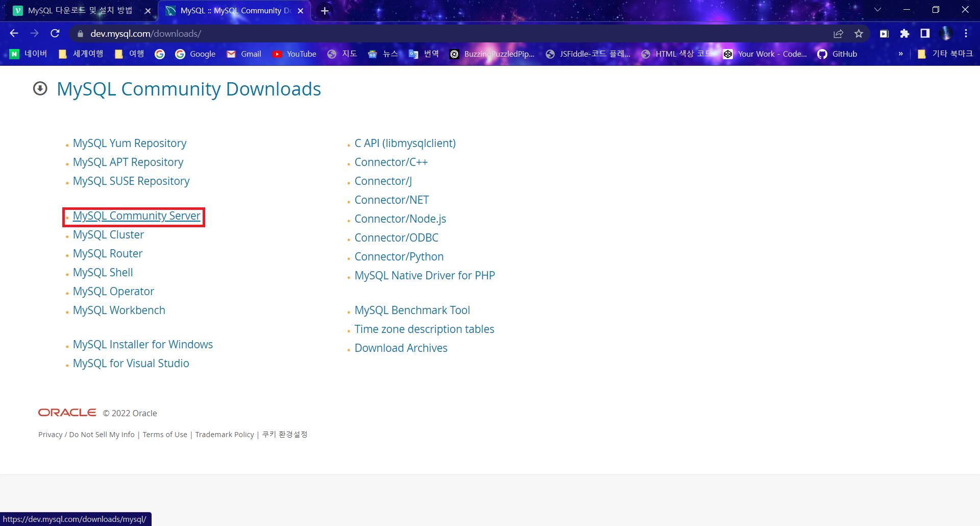Open the BuzzingPuzzledPip bookmark

[493, 54]
